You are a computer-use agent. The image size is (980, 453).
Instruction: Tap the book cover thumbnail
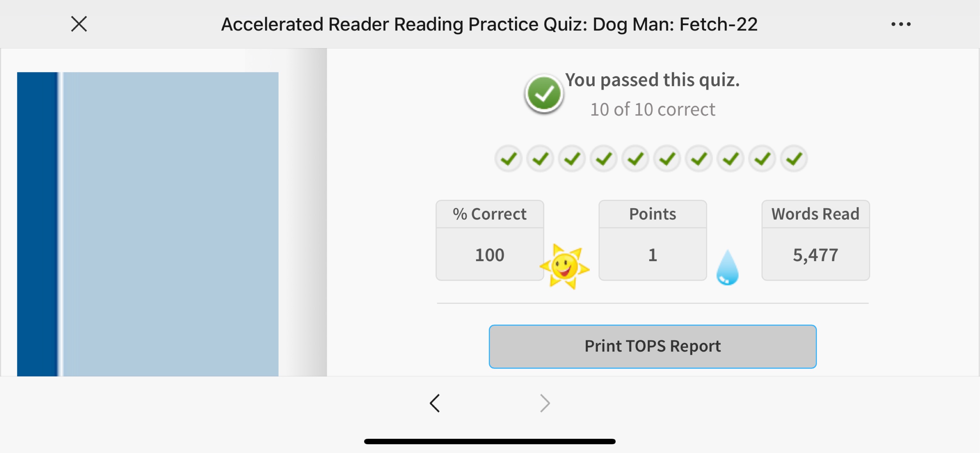coord(147,224)
